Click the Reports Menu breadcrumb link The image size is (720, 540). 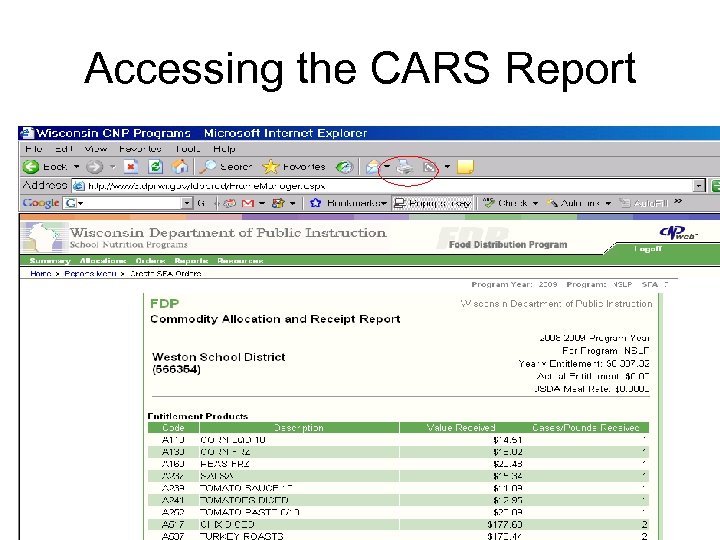click(x=90, y=274)
